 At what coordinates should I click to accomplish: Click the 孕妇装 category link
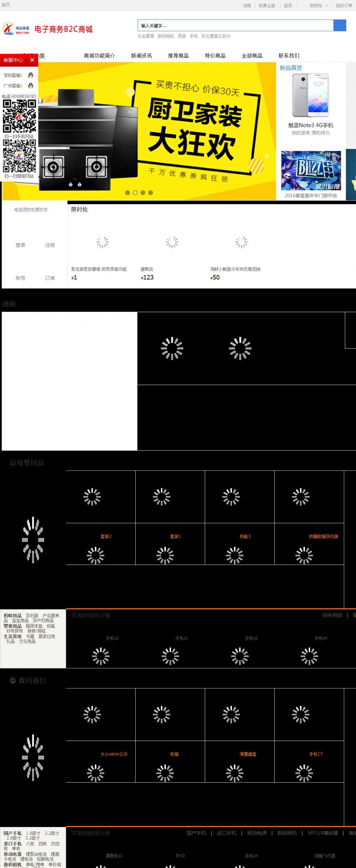32,616
